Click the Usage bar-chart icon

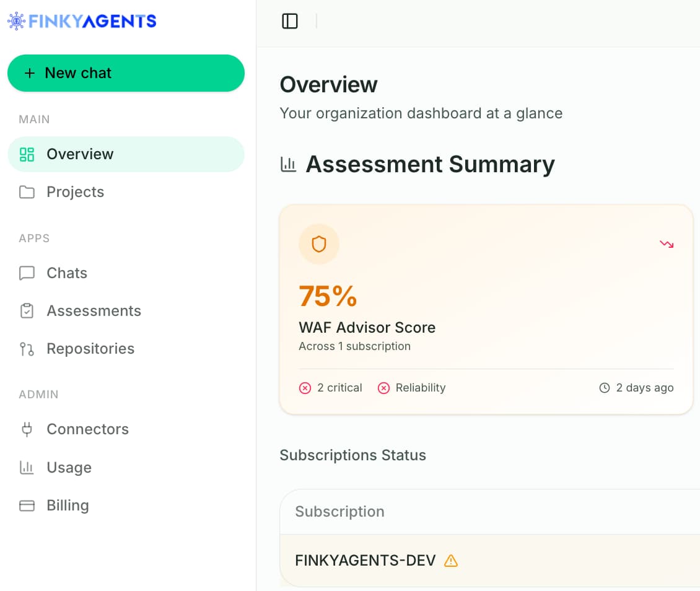tap(27, 467)
